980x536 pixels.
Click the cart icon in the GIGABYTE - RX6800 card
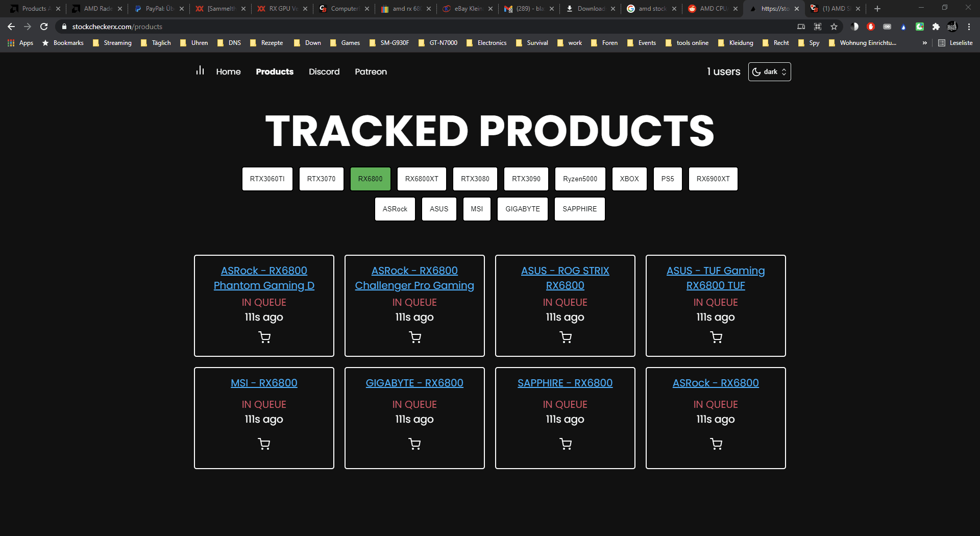(414, 444)
